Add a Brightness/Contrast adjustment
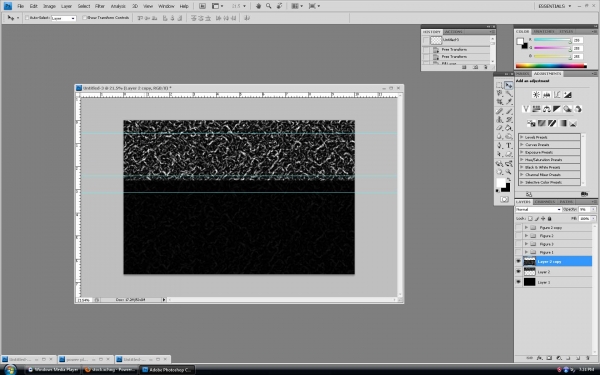Screen dimensions: 600x375 [x=536, y=95]
